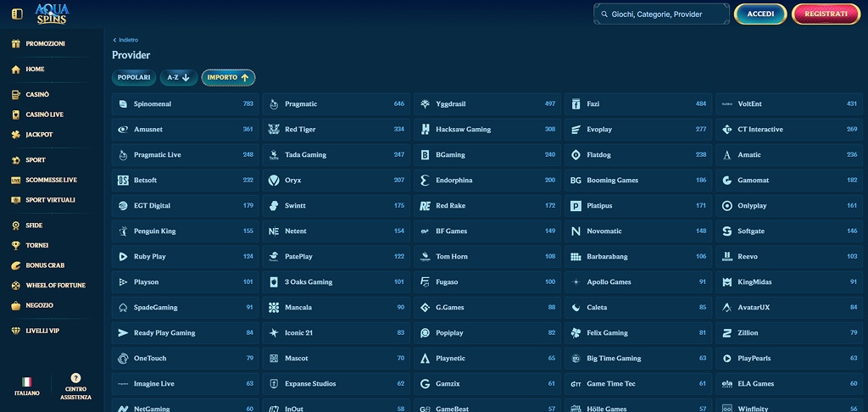
Task: Focus the Giochi, Categorie, Provider search field
Action: click(x=661, y=14)
